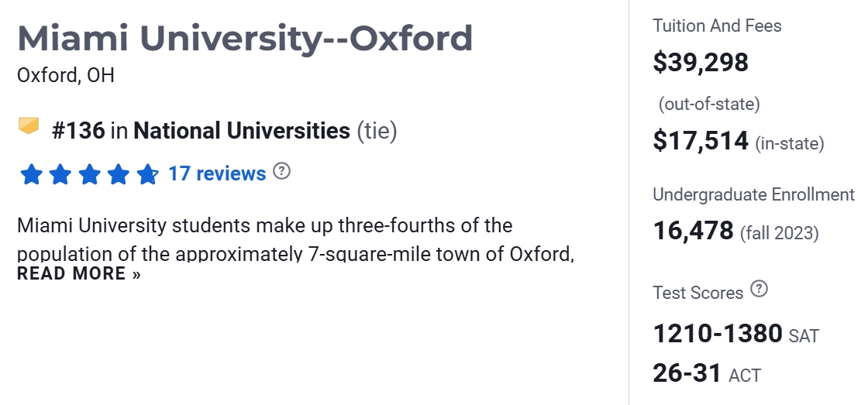The image size is (868, 405).
Task: Expand description with READ MORE
Action: coord(79,273)
